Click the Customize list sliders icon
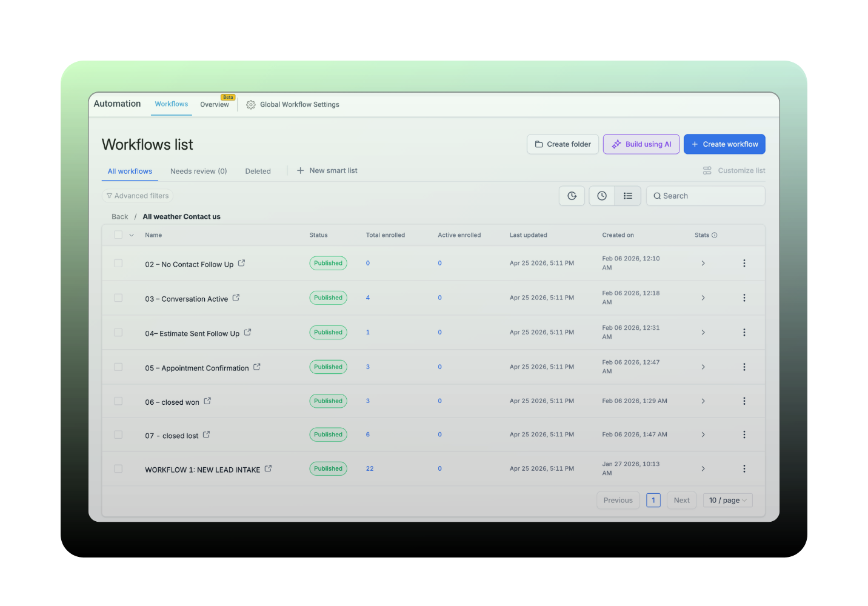The image size is (868, 606). pos(707,171)
